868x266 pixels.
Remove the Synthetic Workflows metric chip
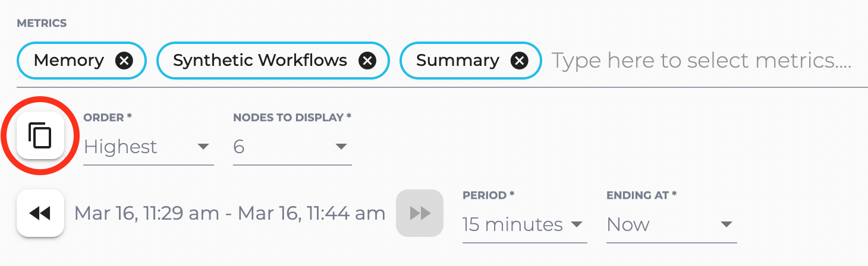[x=367, y=61]
